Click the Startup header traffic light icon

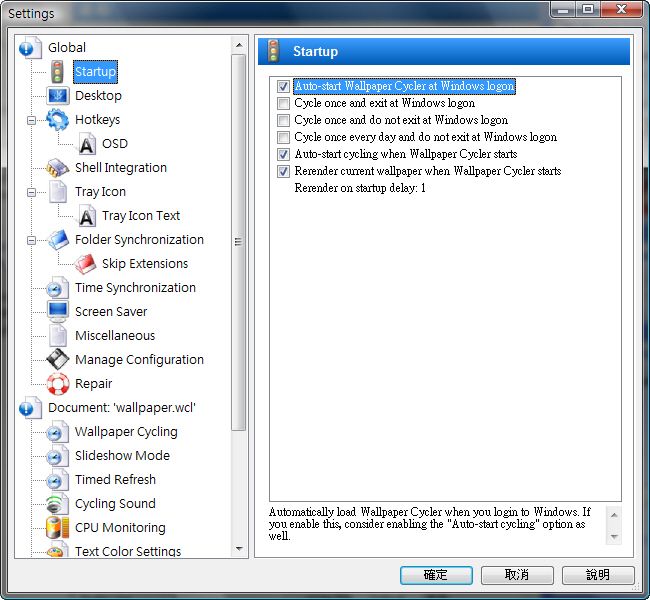point(273,51)
